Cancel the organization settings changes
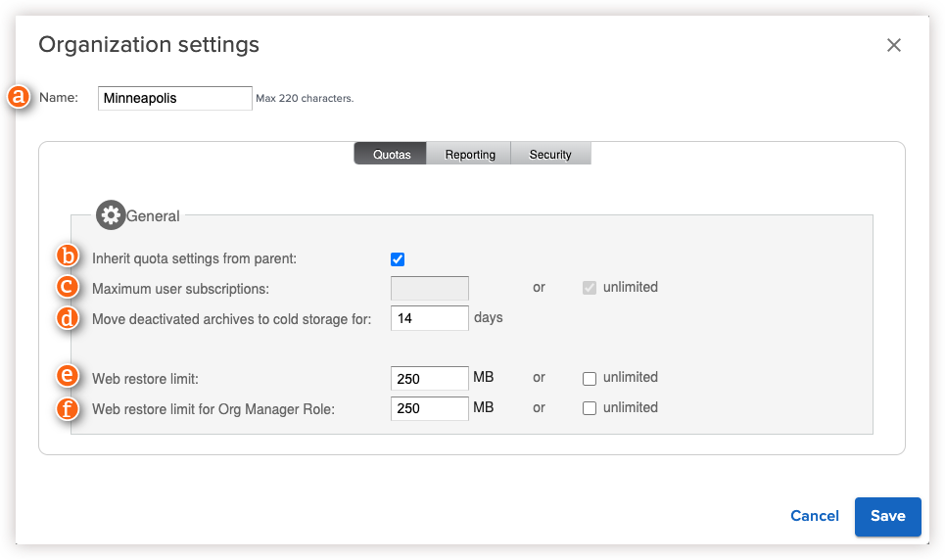 [x=814, y=516]
